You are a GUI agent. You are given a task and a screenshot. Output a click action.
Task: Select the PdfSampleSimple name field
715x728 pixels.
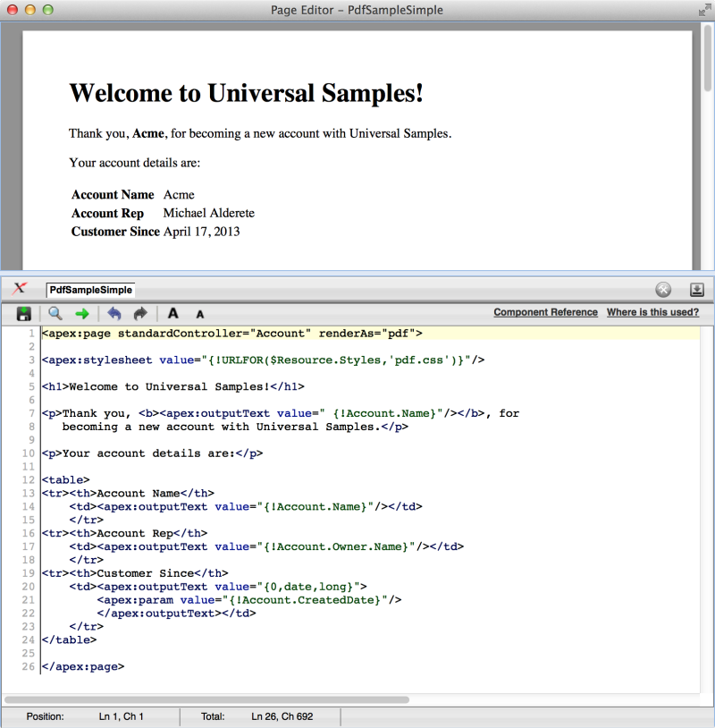point(89,289)
